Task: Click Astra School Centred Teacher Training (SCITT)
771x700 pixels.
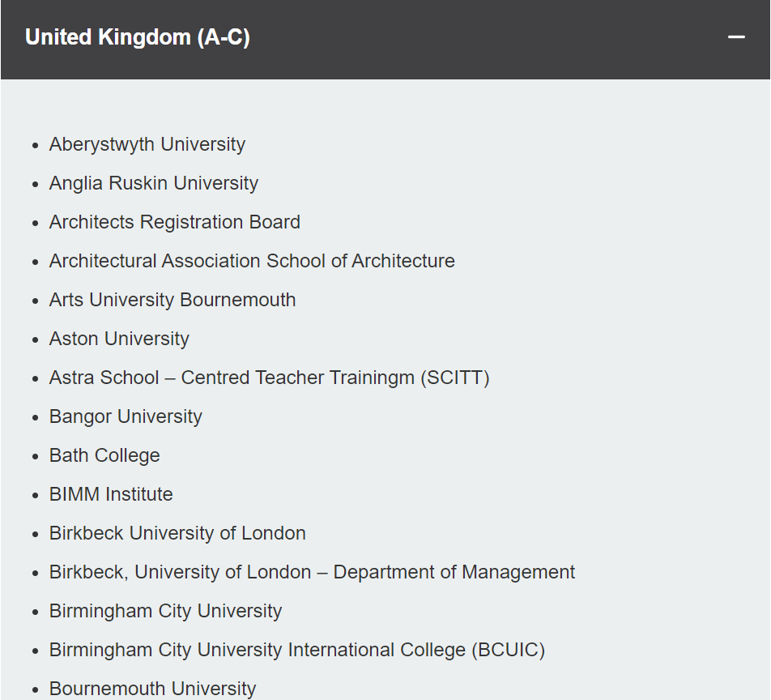Action: pos(269,378)
